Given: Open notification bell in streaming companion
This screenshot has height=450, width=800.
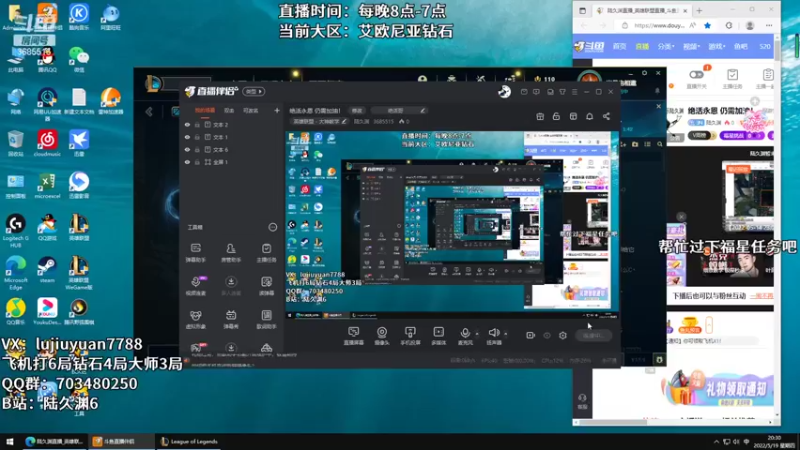Looking at the screenshot, I should 589,116.
